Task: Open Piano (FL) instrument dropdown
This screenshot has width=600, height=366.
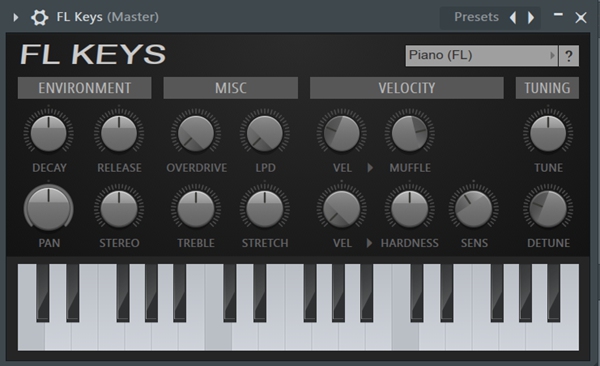Action: (481, 56)
